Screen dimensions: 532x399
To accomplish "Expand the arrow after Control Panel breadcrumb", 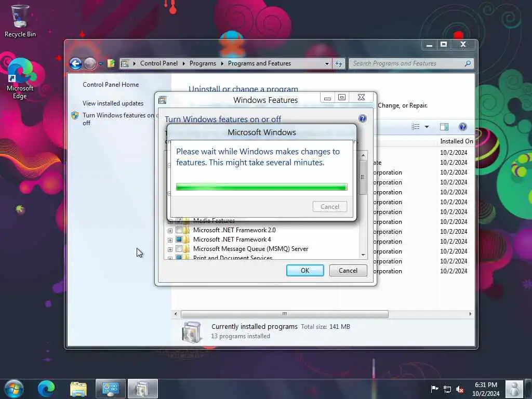I will tap(184, 63).
